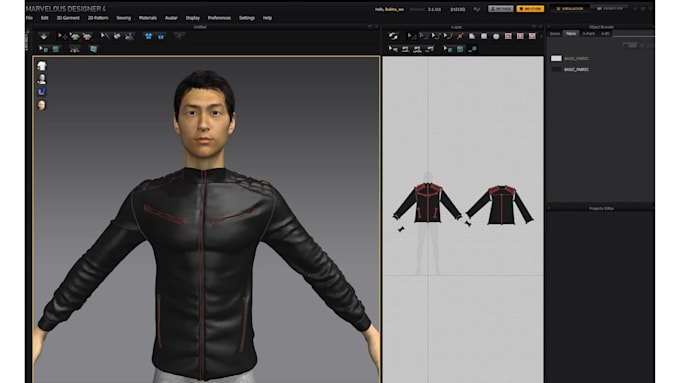The height and width of the screenshot is (383, 680).
Task: Select the Edit Pattern tool in the 2D toolbar
Action: click(424, 36)
